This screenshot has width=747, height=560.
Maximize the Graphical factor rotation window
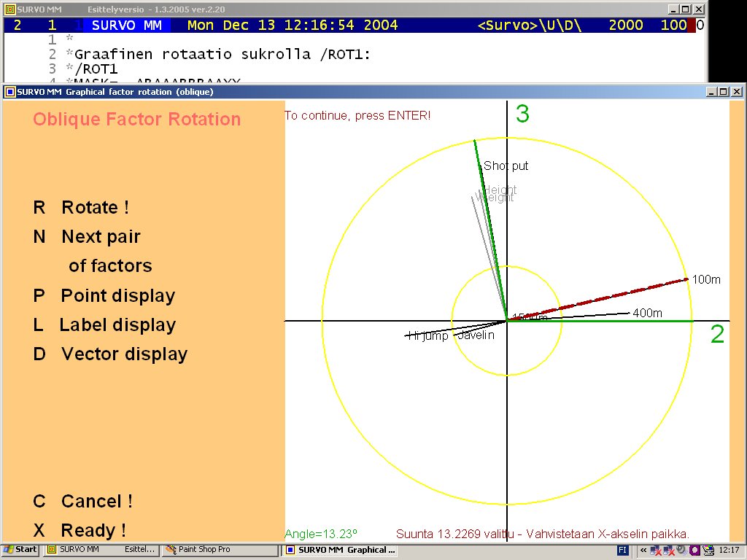pyautogui.click(x=724, y=92)
